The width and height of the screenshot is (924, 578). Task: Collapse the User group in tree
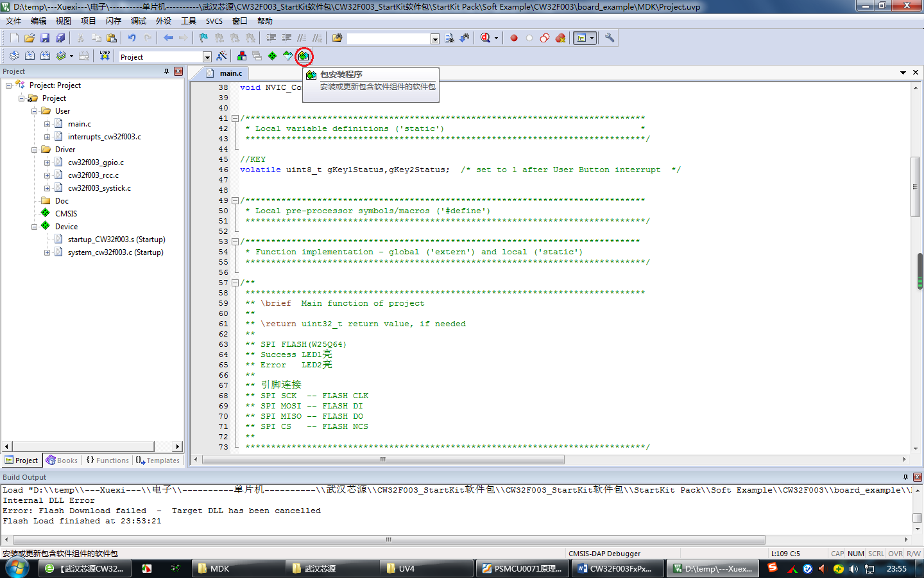[34, 111]
